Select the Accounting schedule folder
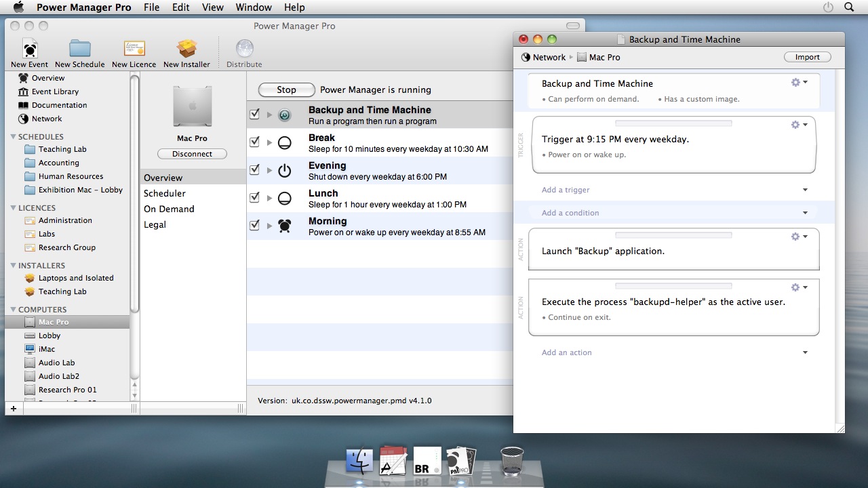Screen dimensions: 868x488 [58, 163]
